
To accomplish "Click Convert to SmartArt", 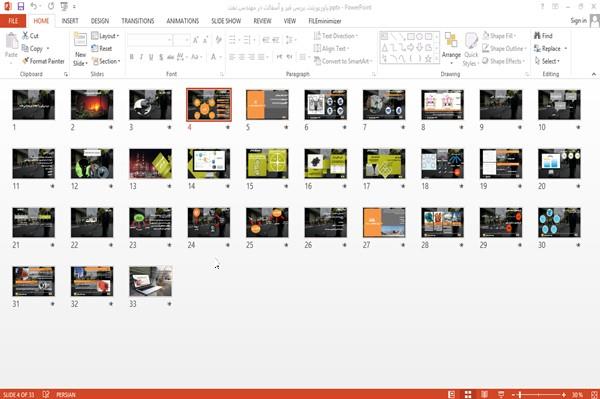I will (343, 61).
